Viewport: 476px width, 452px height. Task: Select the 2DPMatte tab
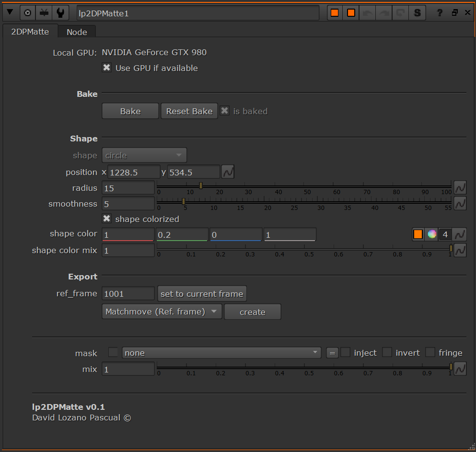pos(30,32)
